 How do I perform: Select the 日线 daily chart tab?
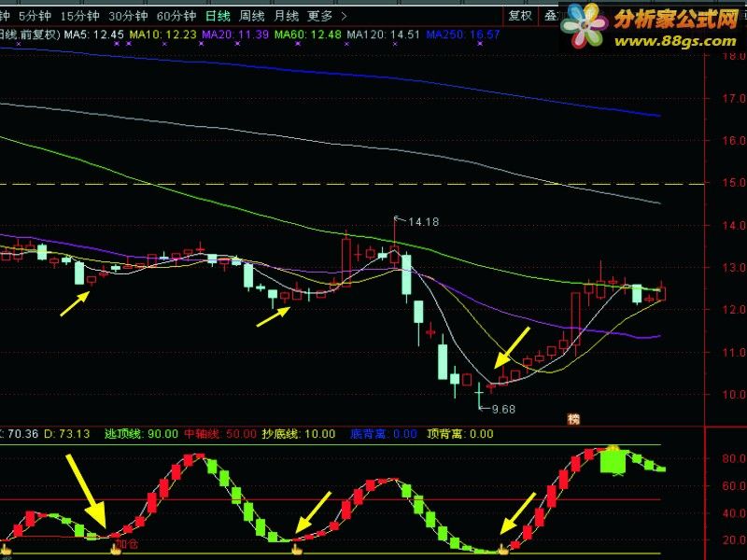[x=218, y=16]
